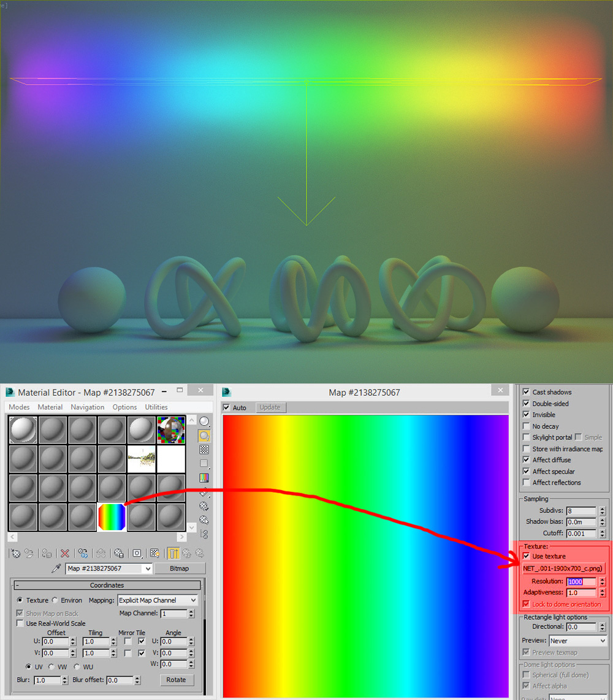This screenshot has width=613, height=700.
Task: Check Store with irradiance map
Action: click(526, 448)
